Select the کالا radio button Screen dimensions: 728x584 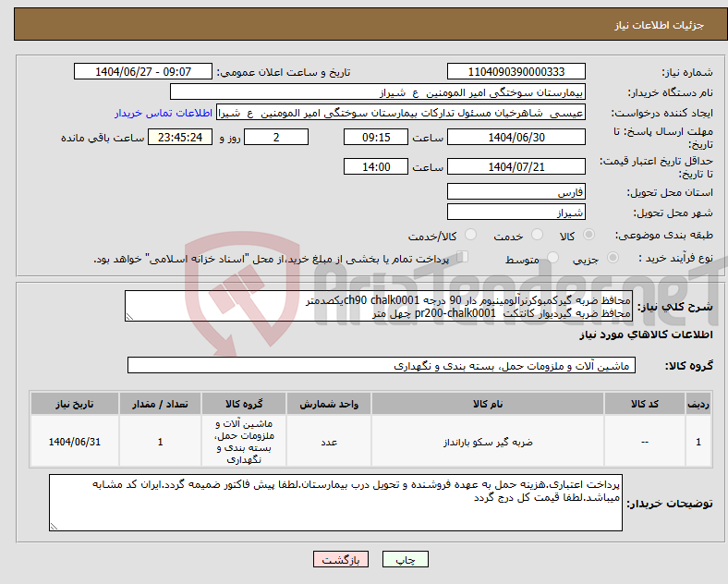coord(588,235)
